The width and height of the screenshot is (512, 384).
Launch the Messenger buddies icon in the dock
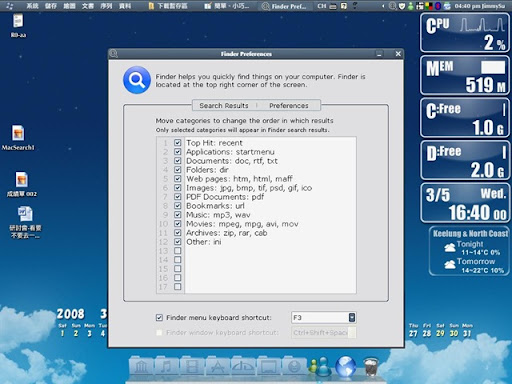pos(319,367)
